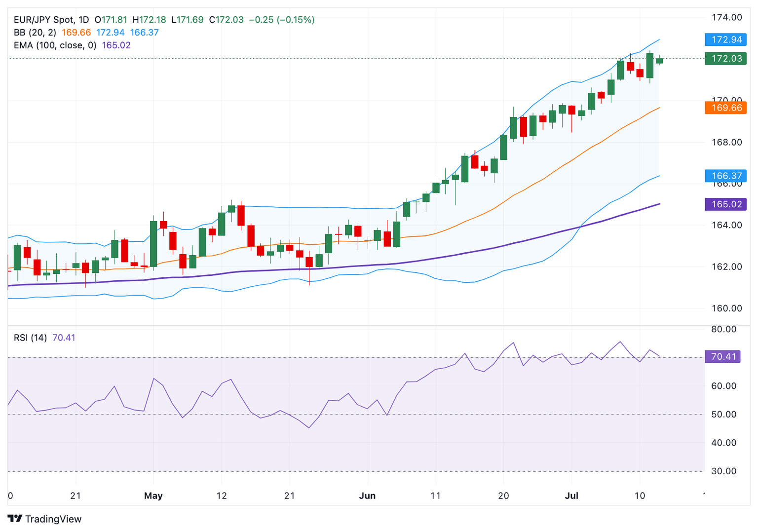The image size is (758, 532).
Task: Click the purple 70.41 RSI axis tag
Action: click(x=722, y=356)
